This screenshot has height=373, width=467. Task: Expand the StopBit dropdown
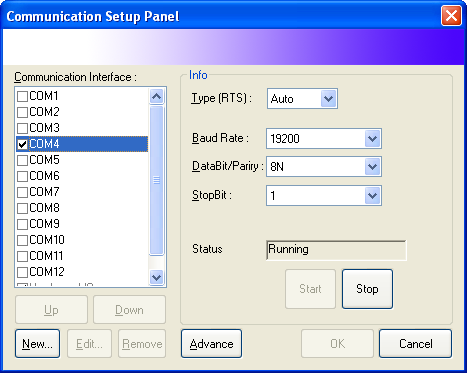click(x=372, y=195)
